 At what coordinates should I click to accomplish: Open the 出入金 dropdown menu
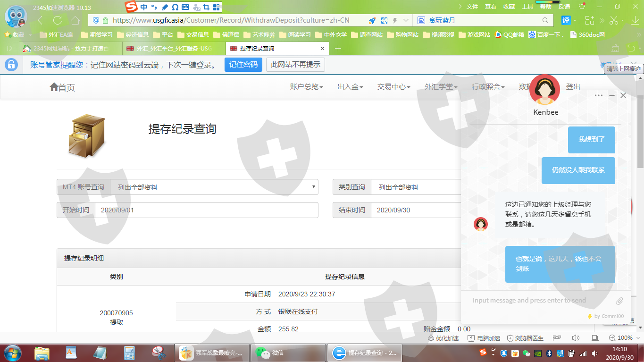(350, 87)
